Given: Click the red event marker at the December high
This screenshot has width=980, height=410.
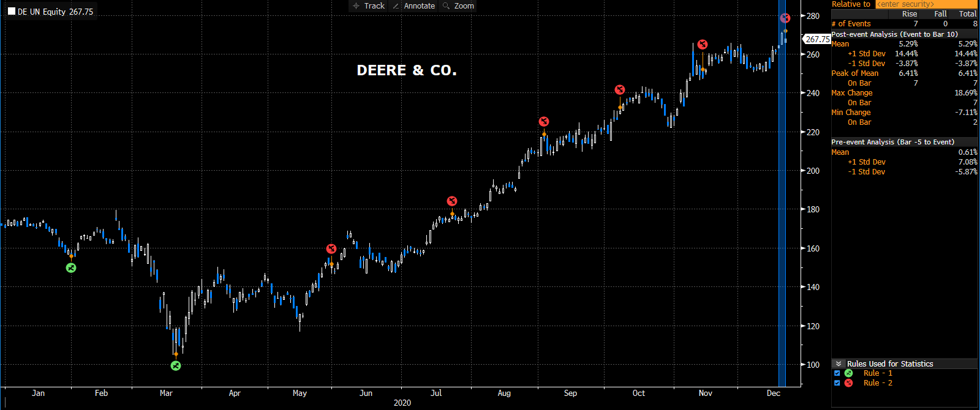Looking at the screenshot, I should point(785,18).
